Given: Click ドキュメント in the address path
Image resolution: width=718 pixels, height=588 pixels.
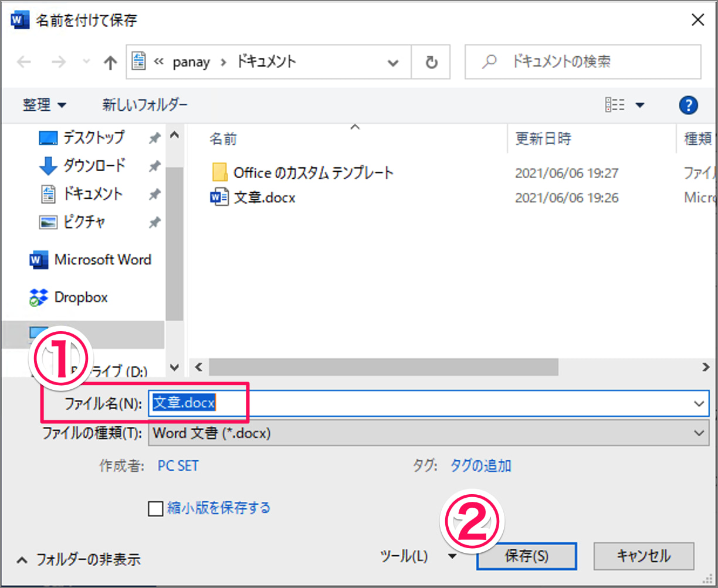Looking at the screenshot, I should (266, 61).
